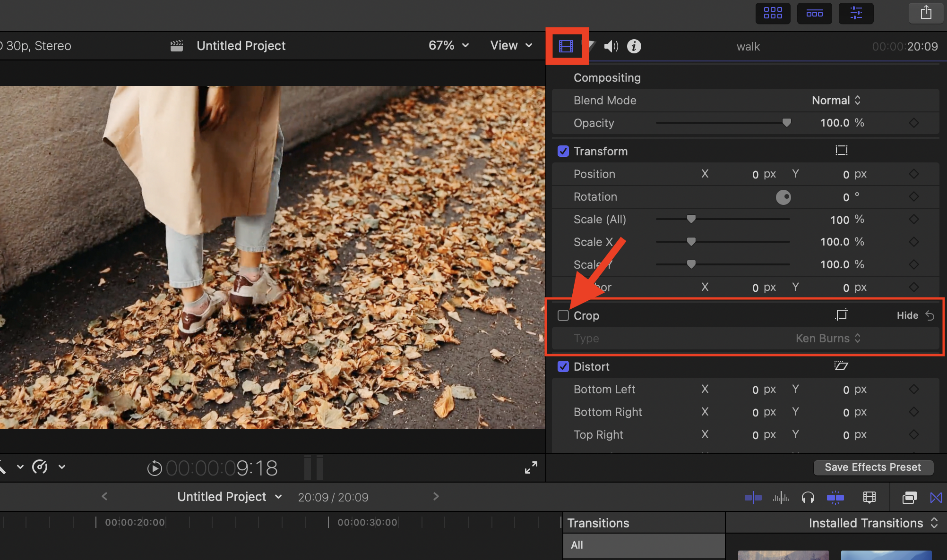Click the Share export icon

point(926,13)
